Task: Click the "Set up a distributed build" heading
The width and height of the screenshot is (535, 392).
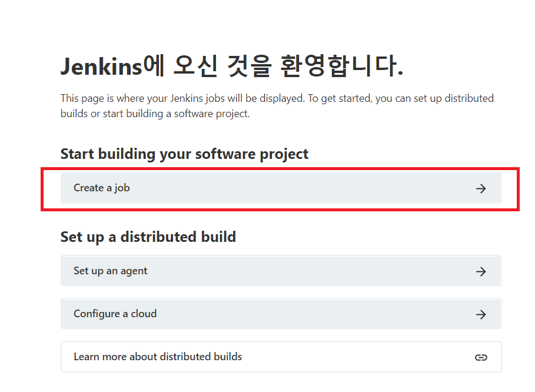Action: [x=148, y=237]
